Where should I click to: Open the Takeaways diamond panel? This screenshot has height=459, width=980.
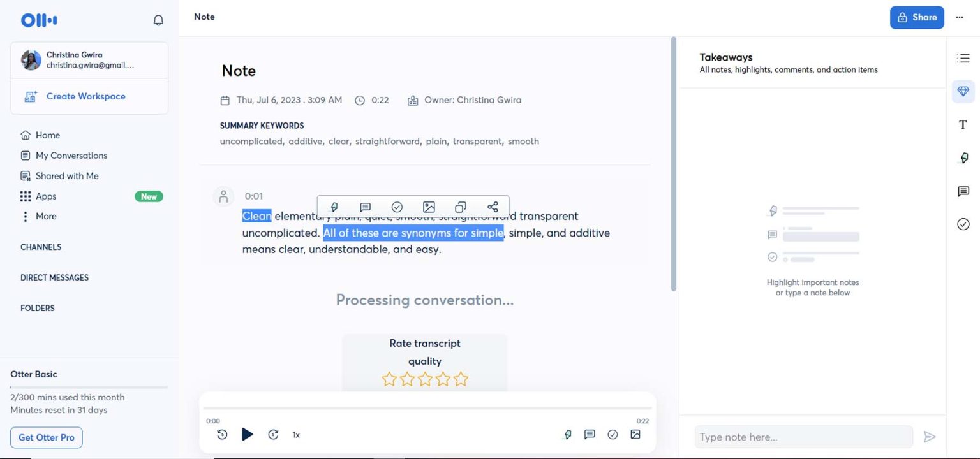[x=963, y=91]
